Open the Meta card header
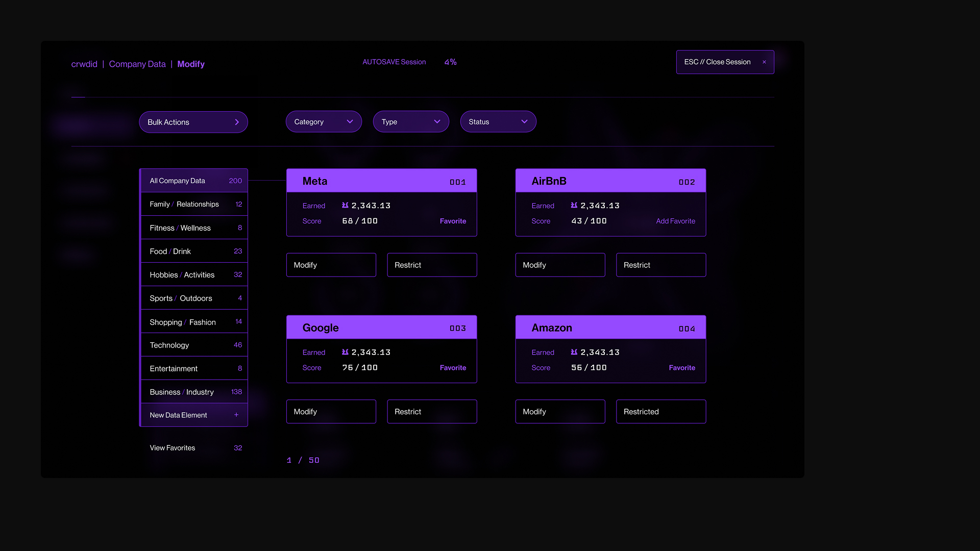The image size is (980, 551). (381, 181)
